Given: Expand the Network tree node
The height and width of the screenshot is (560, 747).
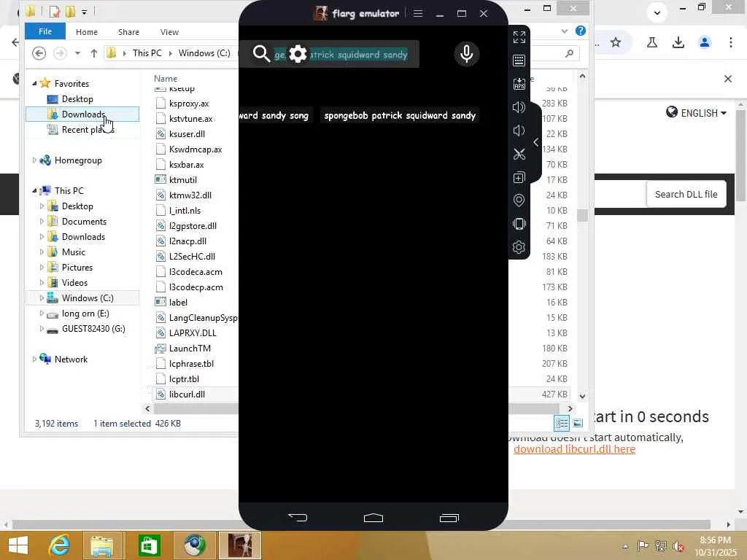Looking at the screenshot, I should coord(34,359).
